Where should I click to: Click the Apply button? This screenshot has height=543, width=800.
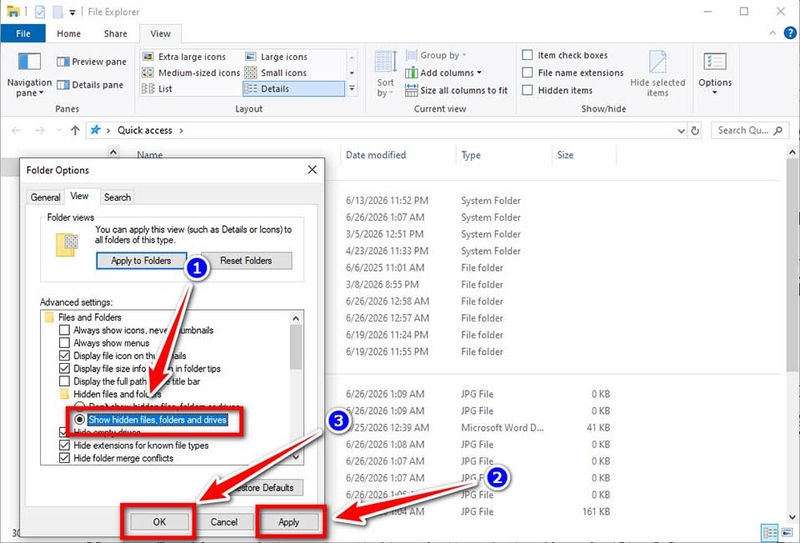pyautogui.click(x=288, y=522)
